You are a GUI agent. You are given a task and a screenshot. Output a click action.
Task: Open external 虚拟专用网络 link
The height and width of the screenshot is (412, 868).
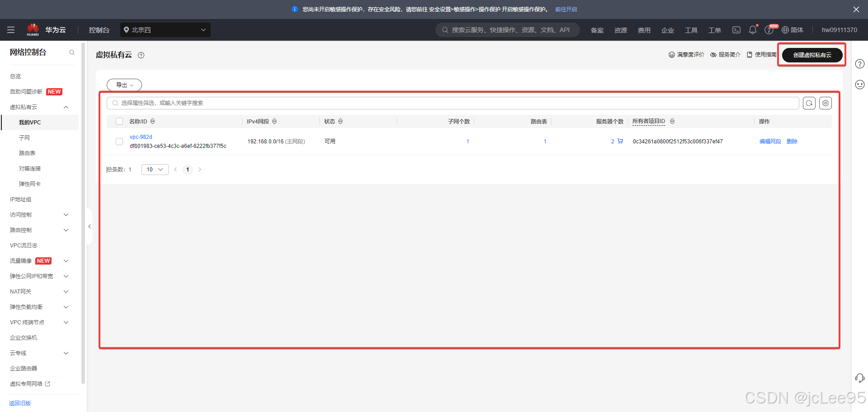coord(30,384)
